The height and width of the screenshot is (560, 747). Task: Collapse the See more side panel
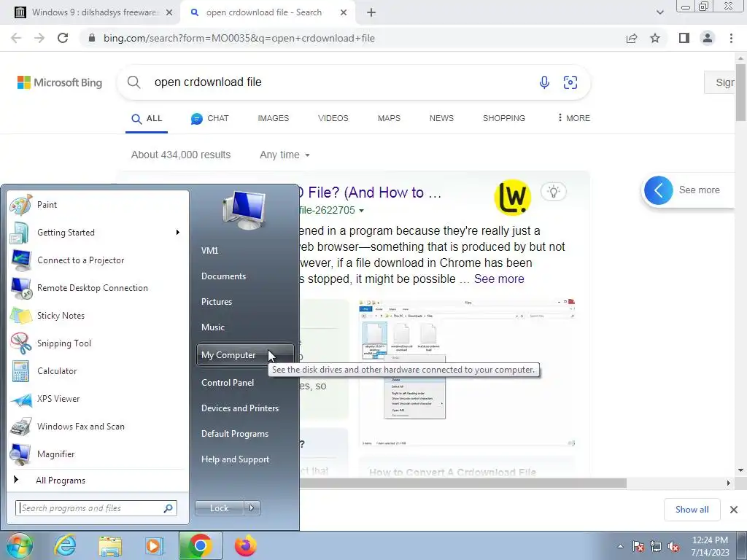(659, 190)
